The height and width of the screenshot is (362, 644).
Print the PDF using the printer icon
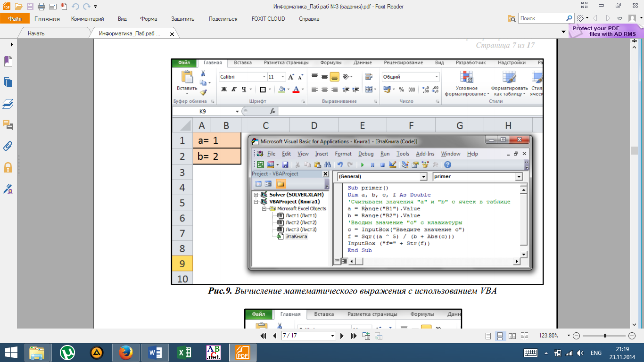(x=41, y=7)
